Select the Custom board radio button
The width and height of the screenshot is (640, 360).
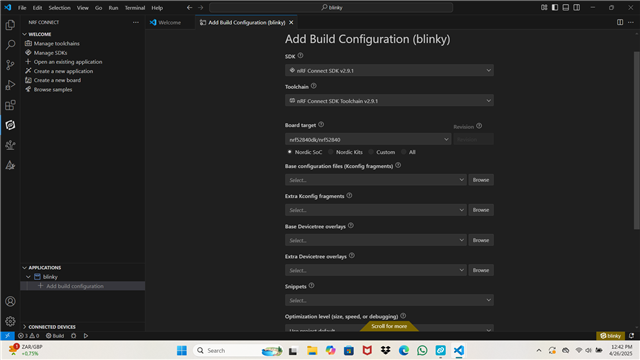click(371, 152)
